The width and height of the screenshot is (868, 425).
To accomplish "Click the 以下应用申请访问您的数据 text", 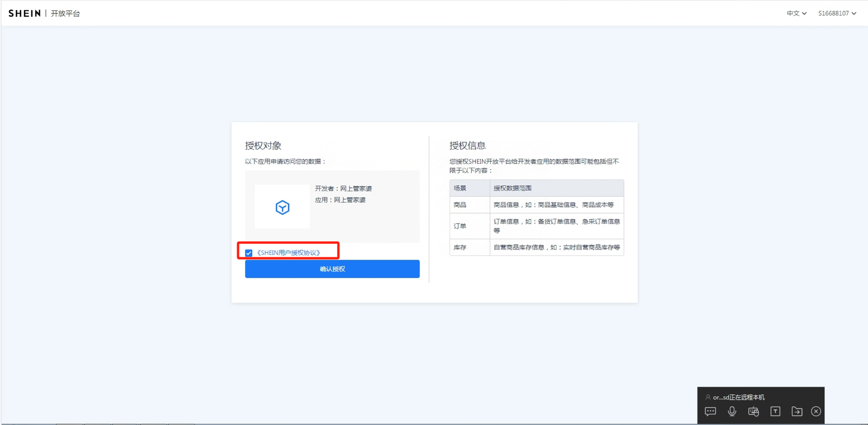I will point(285,162).
